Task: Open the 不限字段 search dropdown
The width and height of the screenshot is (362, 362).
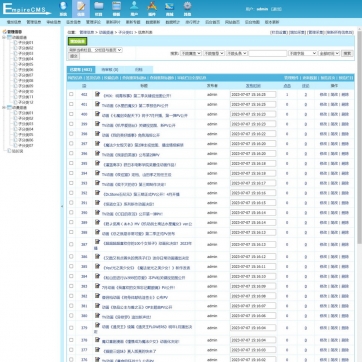Action: pyautogui.click(x=302, y=53)
